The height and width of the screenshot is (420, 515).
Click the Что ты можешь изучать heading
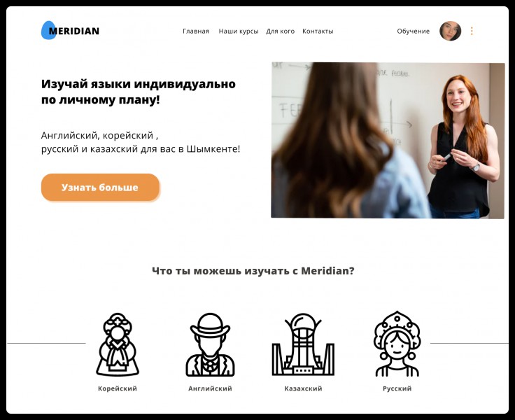[x=253, y=271]
